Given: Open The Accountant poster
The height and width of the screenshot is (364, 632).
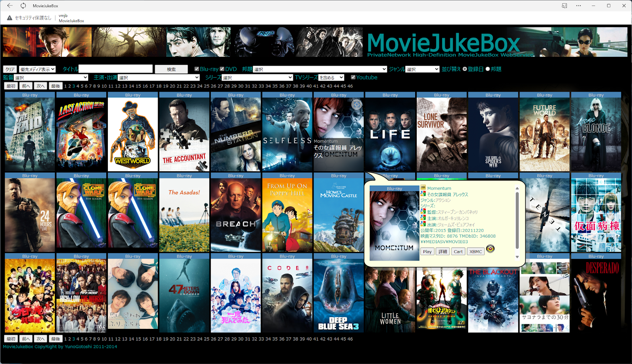Looking at the screenshot, I should [184, 134].
